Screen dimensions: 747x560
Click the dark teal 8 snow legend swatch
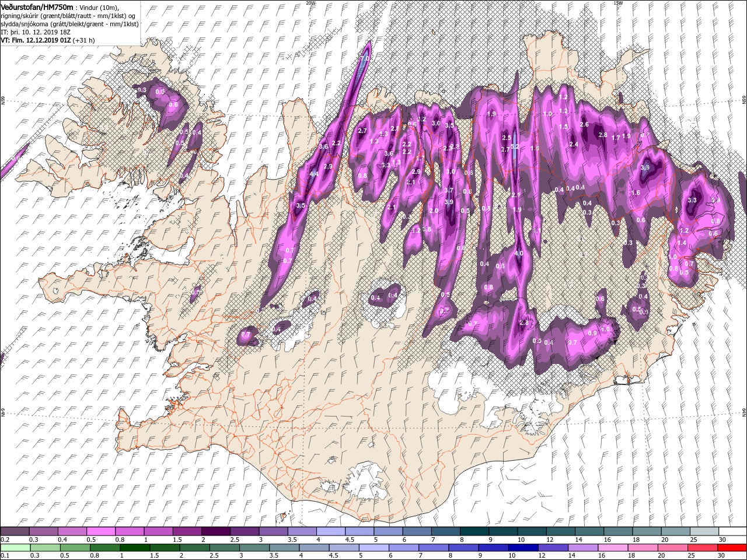click(476, 531)
